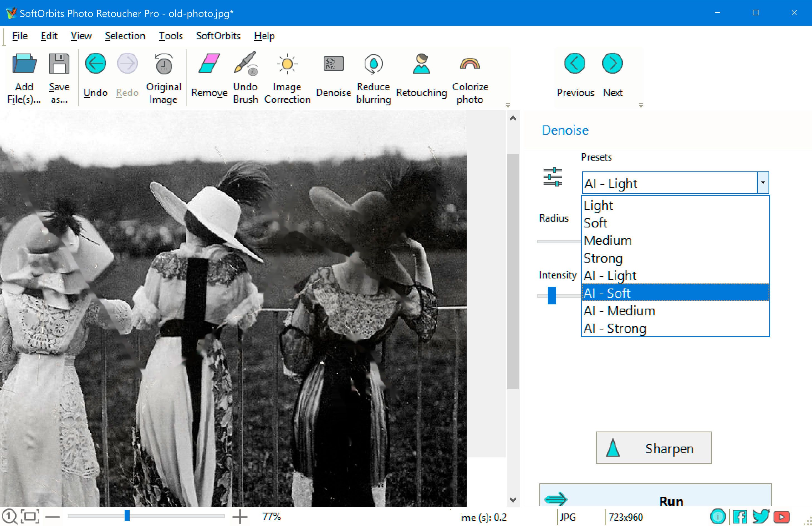Open the Facebook link icon
Viewport: 812px width, 526px height.
[740, 517]
